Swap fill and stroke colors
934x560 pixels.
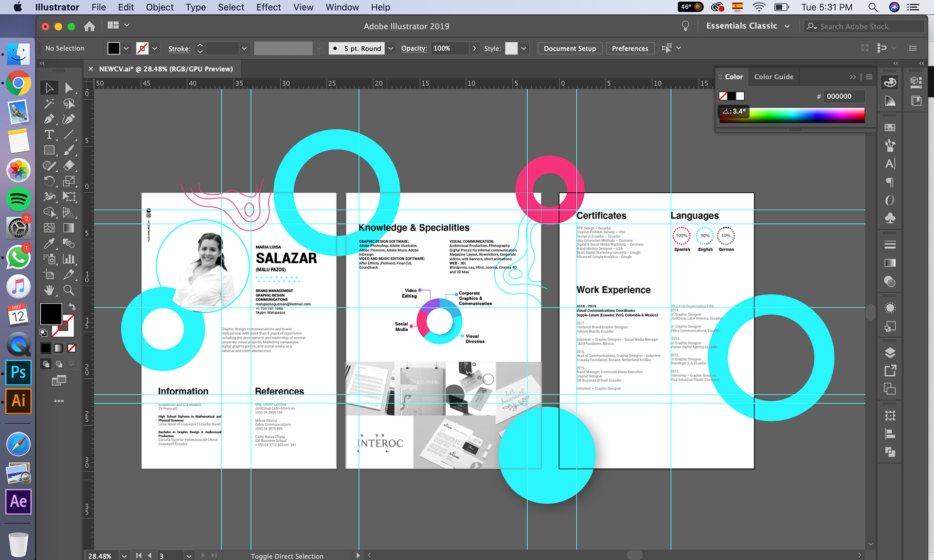click(x=72, y=307)
